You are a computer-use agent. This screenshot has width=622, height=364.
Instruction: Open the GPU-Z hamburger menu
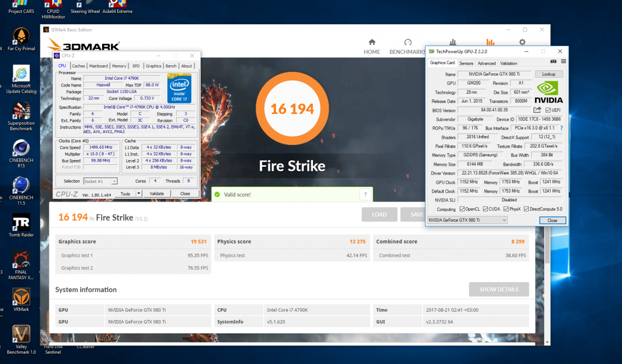point(563,62)
